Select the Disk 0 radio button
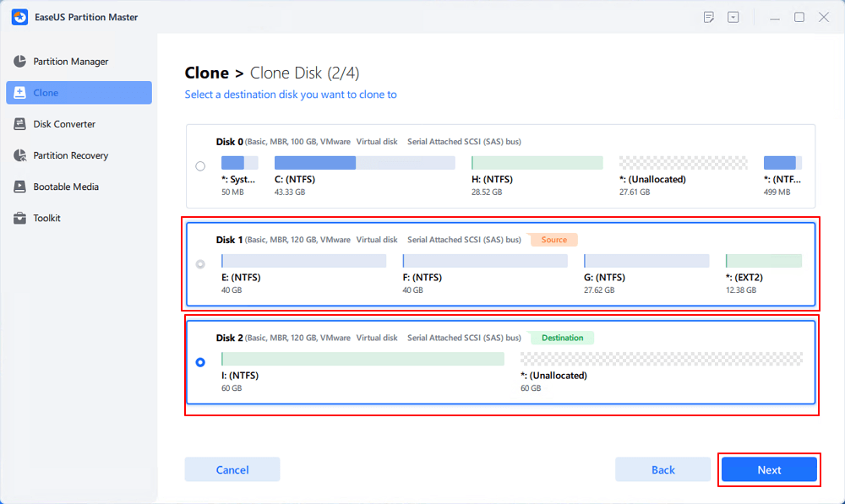This screenshot has height=504, width=845. pos(200,166)
